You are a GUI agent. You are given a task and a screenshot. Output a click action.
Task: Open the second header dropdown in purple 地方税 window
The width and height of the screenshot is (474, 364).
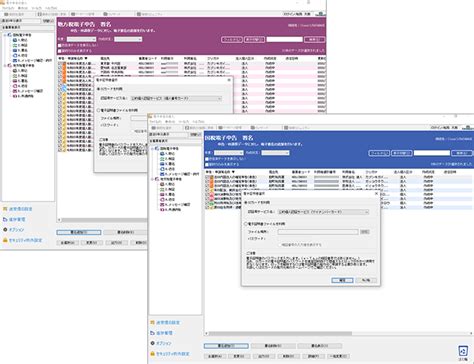128,39
